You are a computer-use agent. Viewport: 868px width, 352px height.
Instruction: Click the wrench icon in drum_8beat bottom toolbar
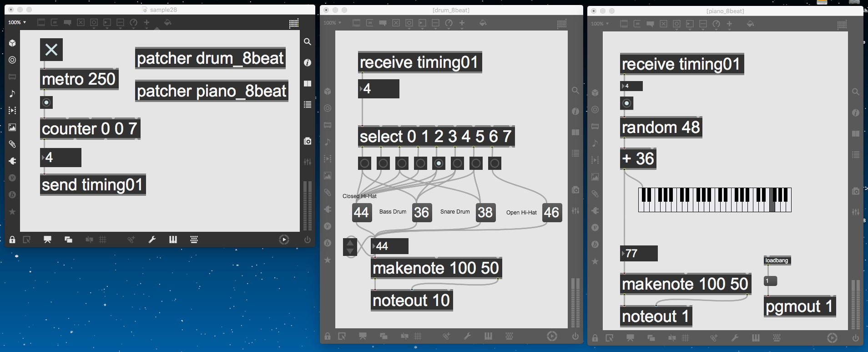(467, 336)
